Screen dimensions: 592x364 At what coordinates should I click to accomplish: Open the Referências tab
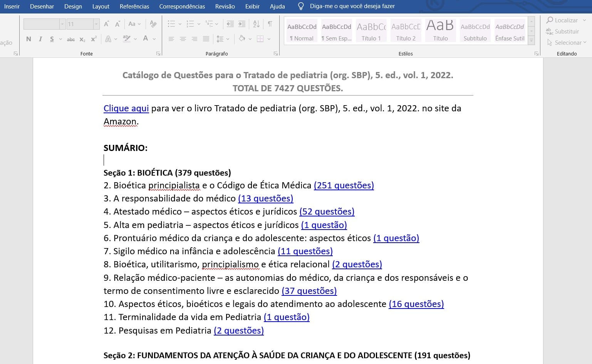134,7
